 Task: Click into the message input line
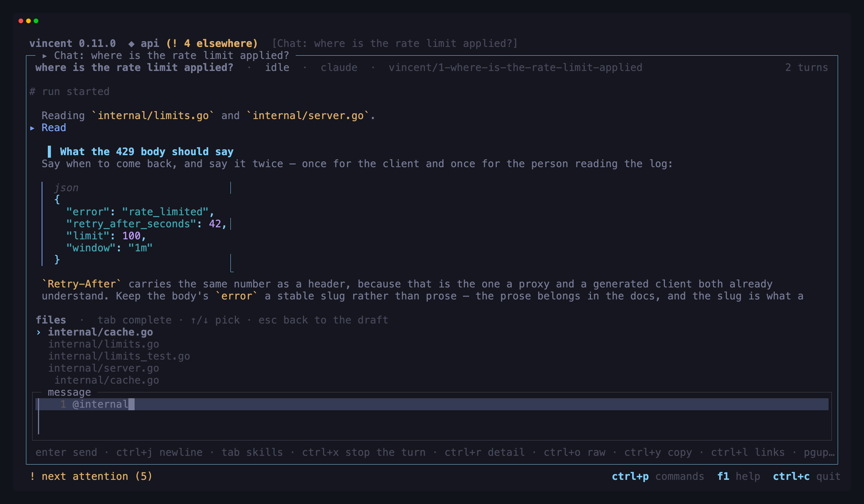(x=432, y=404)
